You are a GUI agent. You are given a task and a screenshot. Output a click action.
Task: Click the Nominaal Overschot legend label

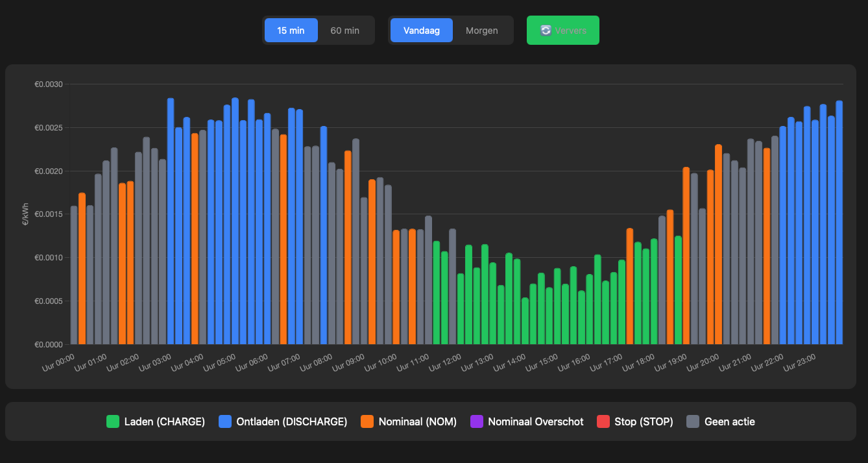[x=536, y=421]
